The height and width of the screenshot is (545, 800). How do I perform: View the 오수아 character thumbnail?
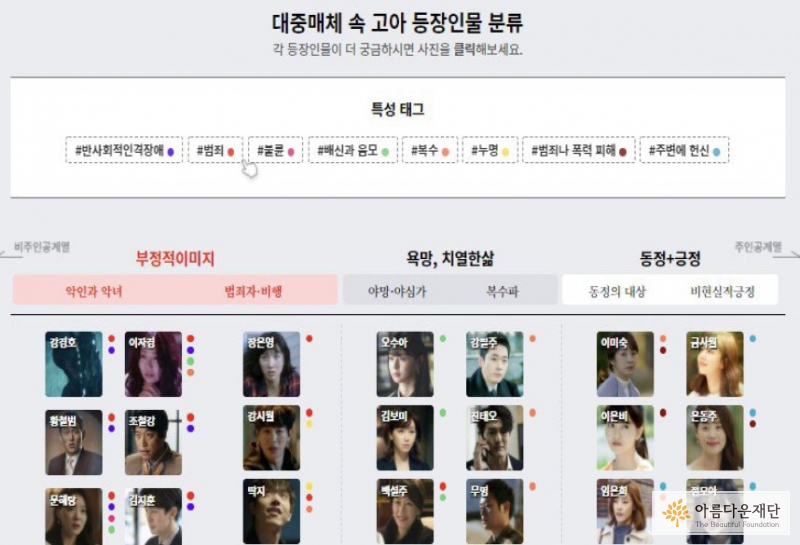405,364
